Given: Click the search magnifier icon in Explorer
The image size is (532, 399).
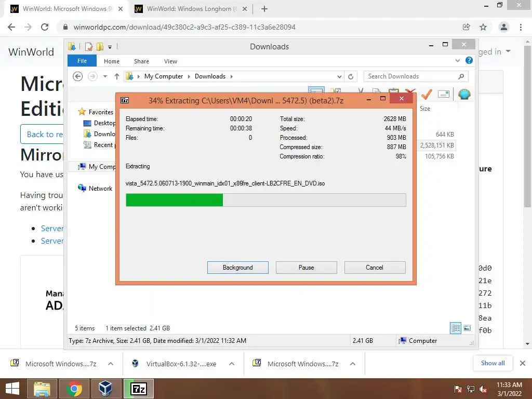Looking at the screenshot, I should coord(461,76).
